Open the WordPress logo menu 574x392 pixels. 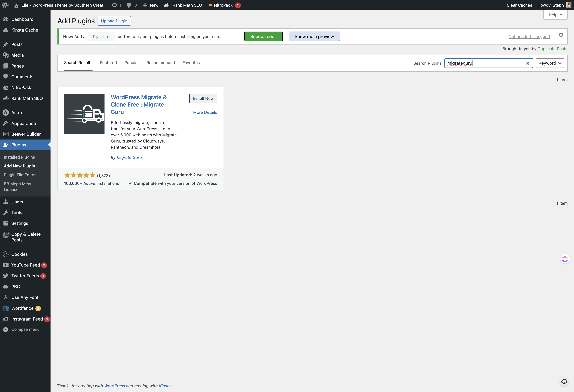point(5,5)
